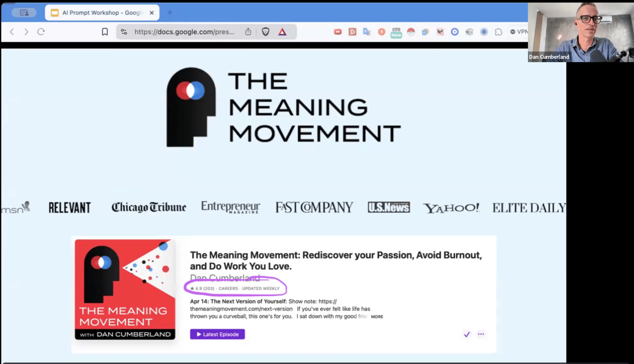Open a new tab with the plus button

click(x=170, y=12)
